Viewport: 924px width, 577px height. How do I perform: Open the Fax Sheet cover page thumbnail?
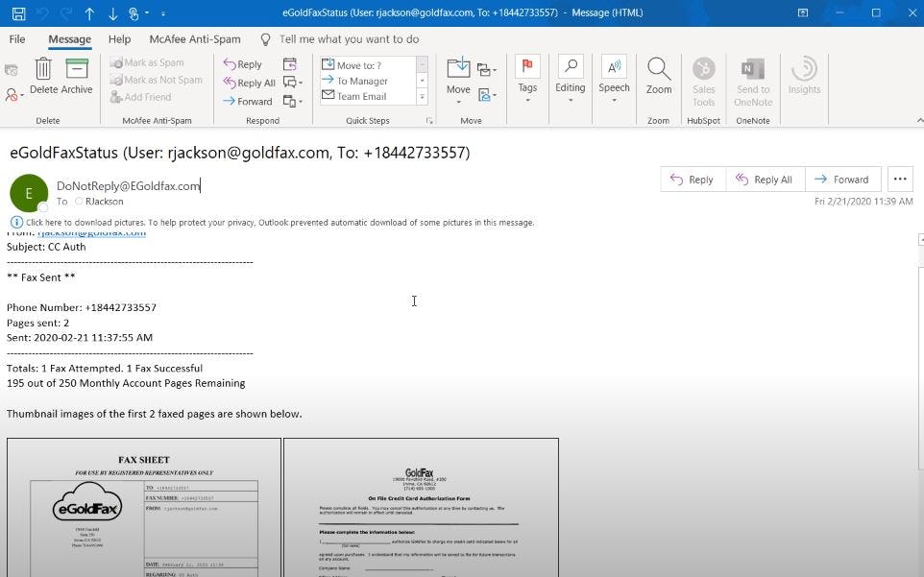click(144, 508)
